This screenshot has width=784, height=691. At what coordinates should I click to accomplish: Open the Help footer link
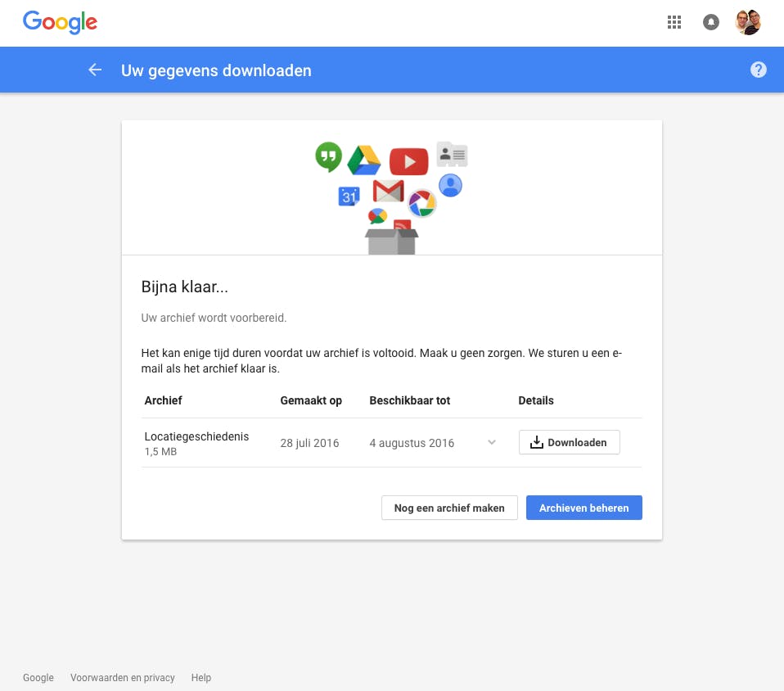(201, 677)
